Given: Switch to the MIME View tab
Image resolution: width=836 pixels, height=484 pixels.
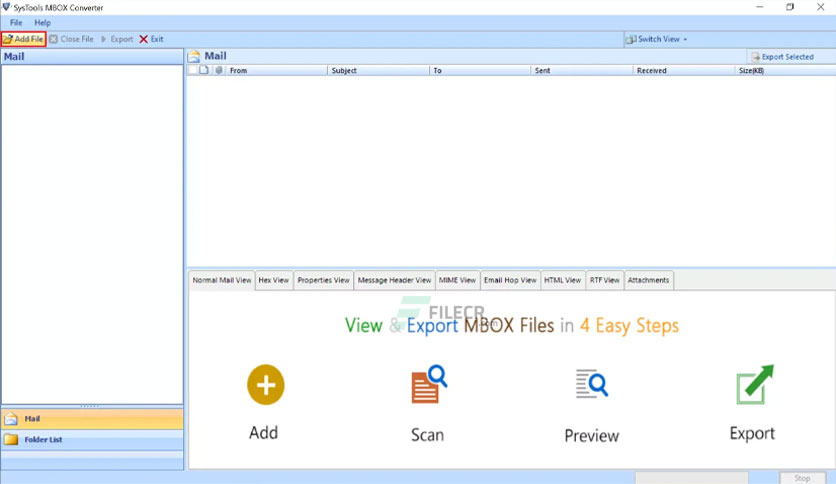Looking at the screenshot, I should pyautogui.click(x=457, y=280).
